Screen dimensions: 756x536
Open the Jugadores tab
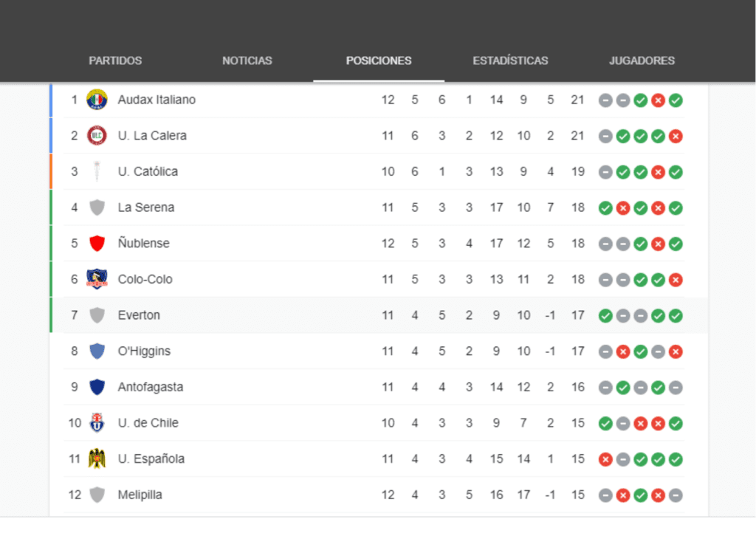coord(642,61)
